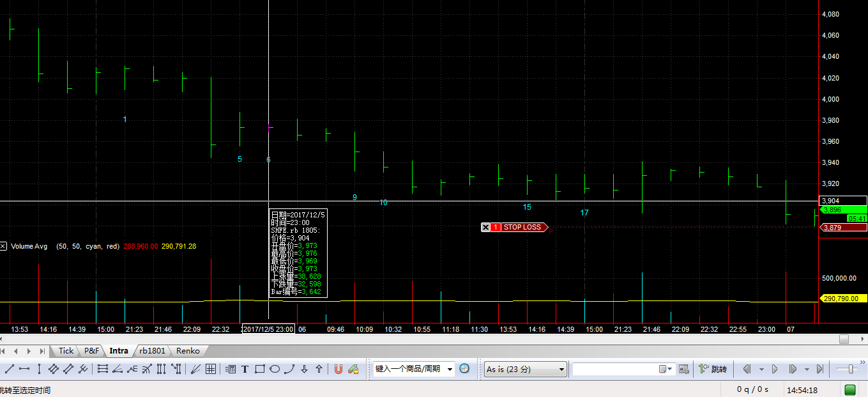Select the time extension tool

point(176,369)
